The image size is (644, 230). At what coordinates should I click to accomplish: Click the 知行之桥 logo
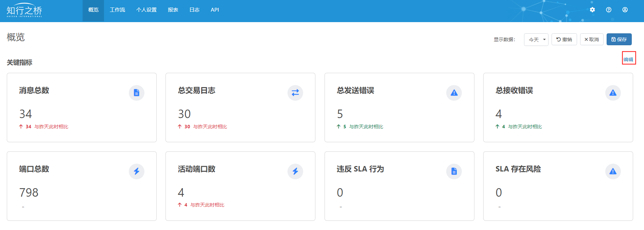tap(24, 11)
